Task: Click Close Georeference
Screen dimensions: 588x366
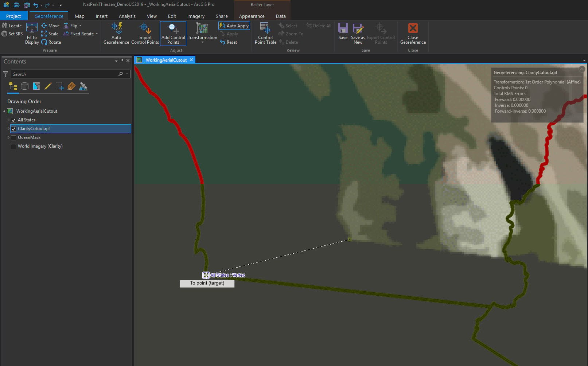Action: pyautogui.click(x=413, y=34)
